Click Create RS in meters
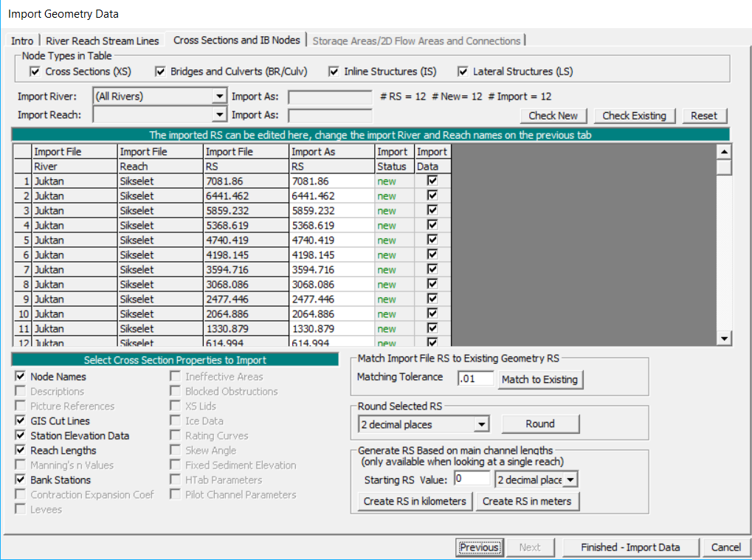Screen dimensions: 752x560 click(527, 502)
